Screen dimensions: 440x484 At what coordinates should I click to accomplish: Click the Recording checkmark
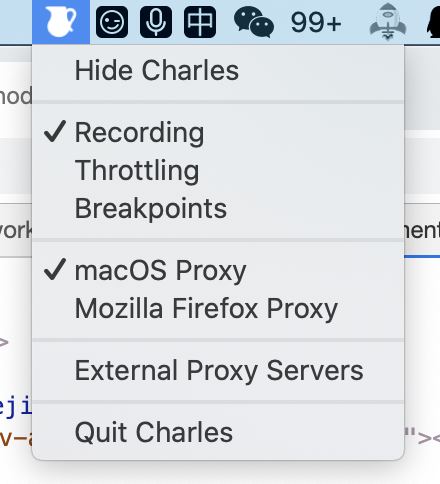(x=55, y=131)
